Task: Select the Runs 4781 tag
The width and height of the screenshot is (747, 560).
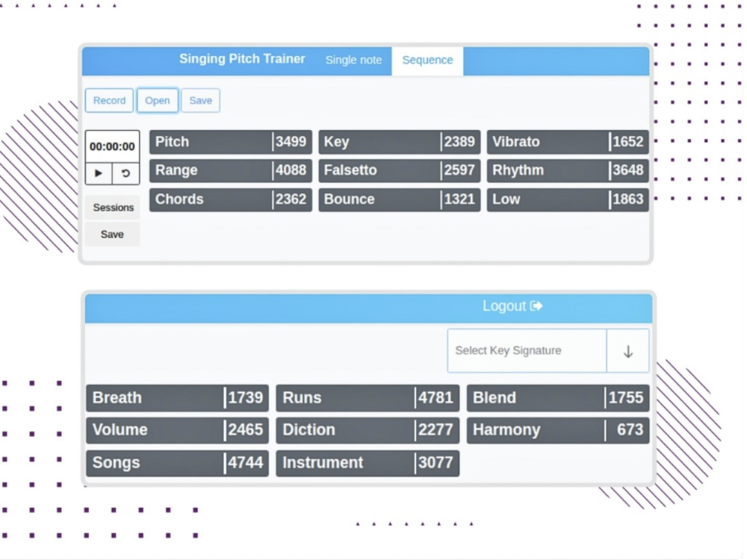Action: (368, 398)
